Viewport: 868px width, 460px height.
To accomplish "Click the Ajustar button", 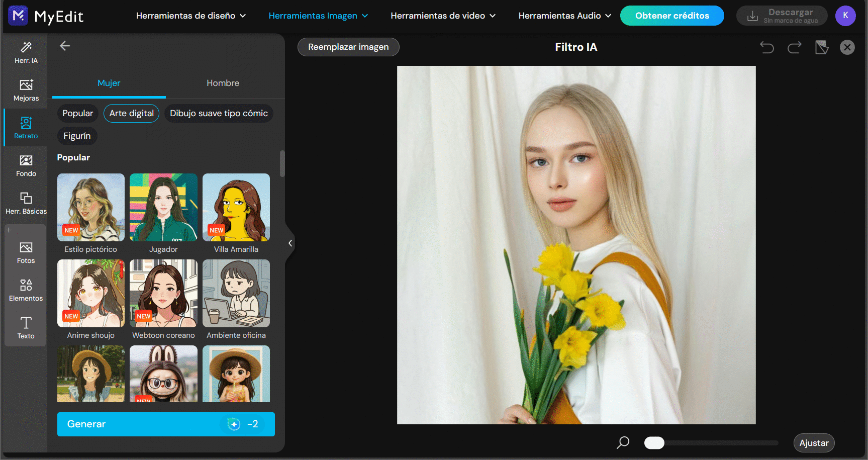I will click(814, 443).
